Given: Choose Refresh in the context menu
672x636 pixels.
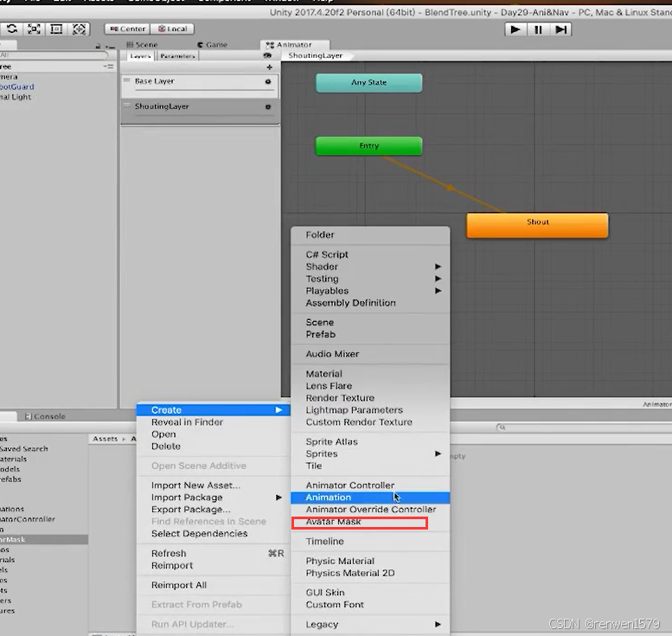Looking at the screenshot, I should (213, 553).
